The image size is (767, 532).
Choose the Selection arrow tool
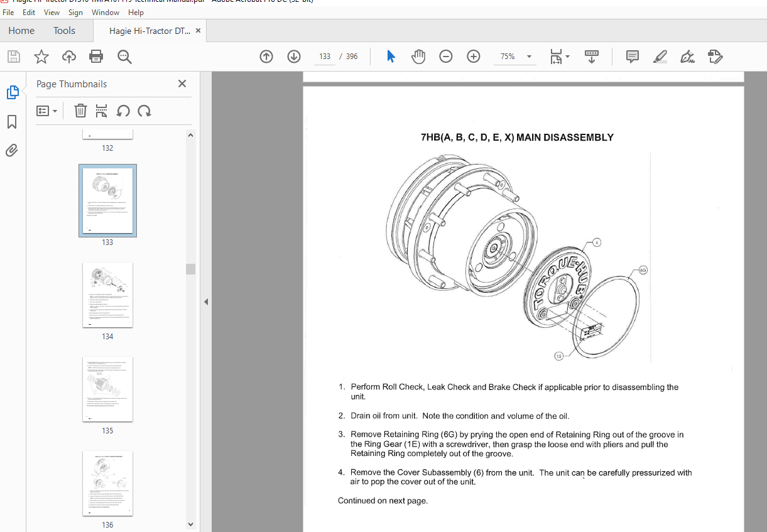click(x=391, y=57)
